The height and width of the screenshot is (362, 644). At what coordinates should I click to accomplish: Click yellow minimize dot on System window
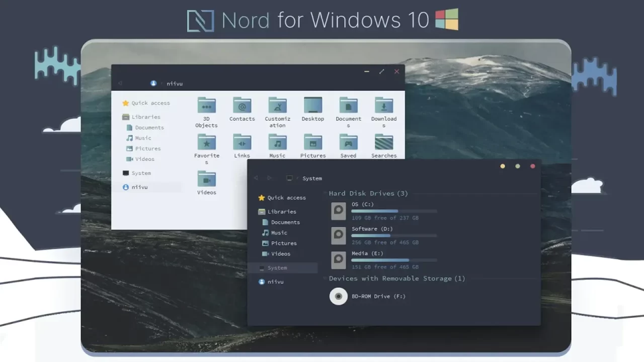(x=503, y=166)
